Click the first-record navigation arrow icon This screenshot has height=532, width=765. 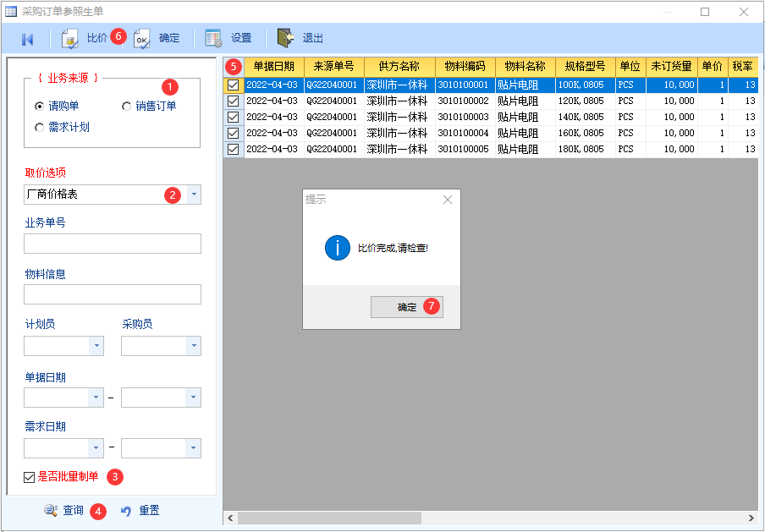(x=27, y=39)
